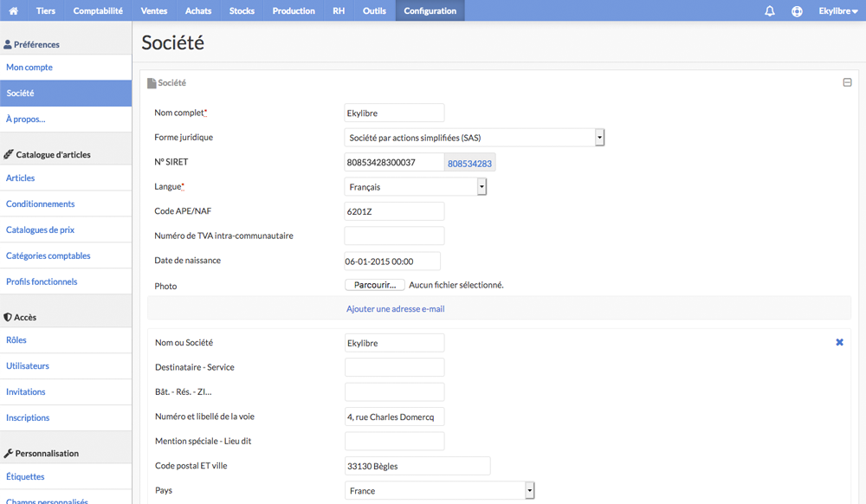Open Articles in the sidebar

(x=66, y=178)
